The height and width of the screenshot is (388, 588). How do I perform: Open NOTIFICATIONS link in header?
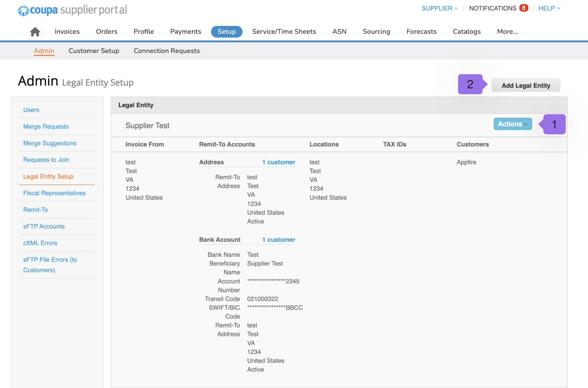[x=493, y=8]
